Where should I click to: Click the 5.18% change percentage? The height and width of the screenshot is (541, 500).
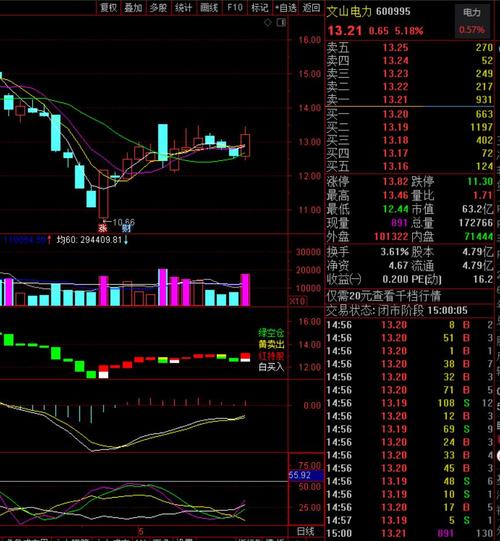click(409, 31)
